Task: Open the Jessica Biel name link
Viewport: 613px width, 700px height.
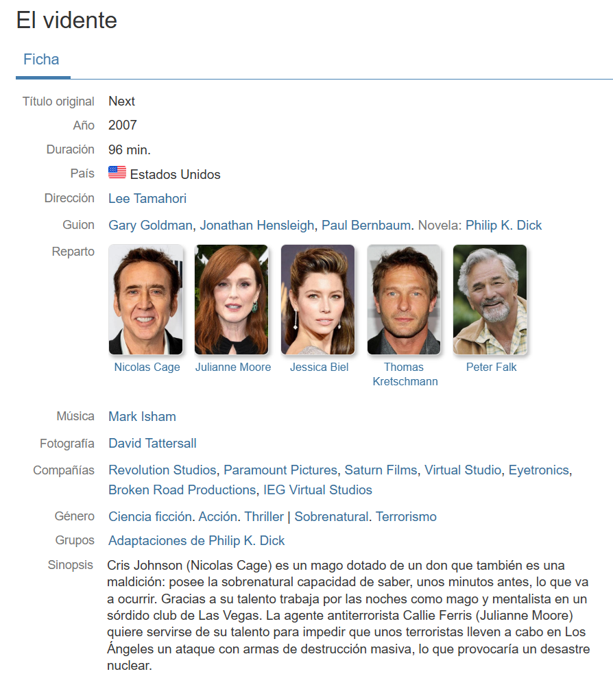Action: [320, 367]
